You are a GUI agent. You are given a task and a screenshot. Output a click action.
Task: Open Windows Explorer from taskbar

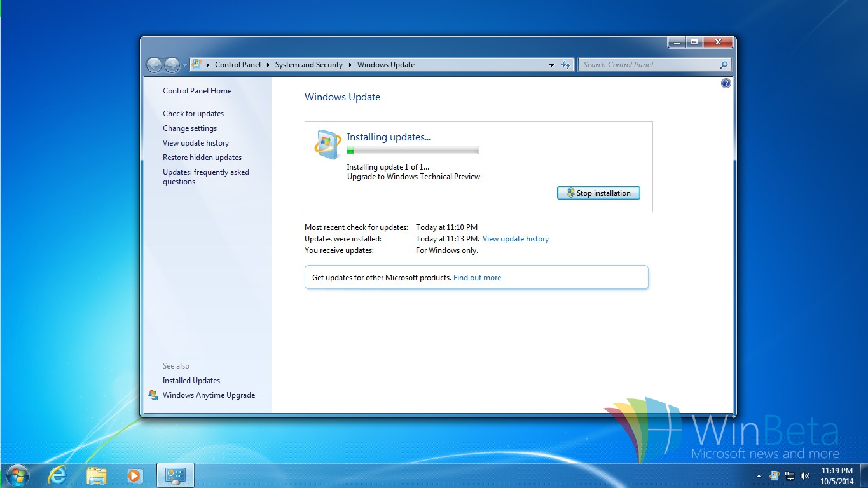pyautogui.click(x=97, y=475)
